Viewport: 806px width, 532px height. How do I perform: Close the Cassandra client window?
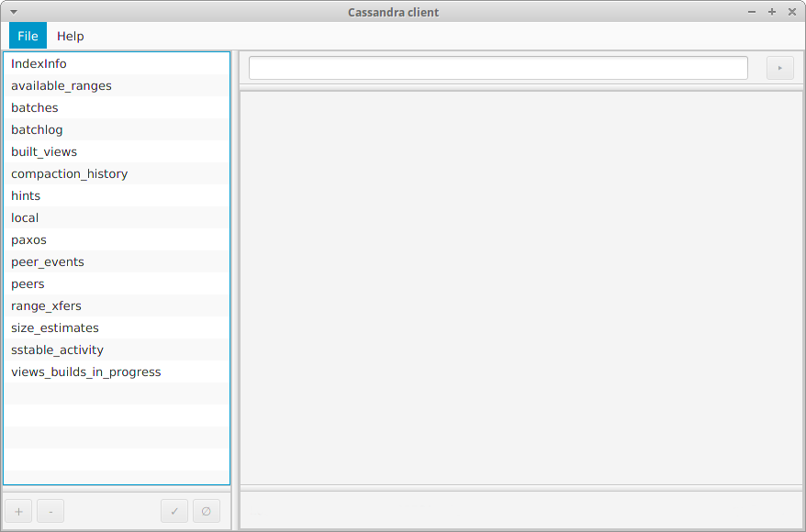click(x=792, y=12)
